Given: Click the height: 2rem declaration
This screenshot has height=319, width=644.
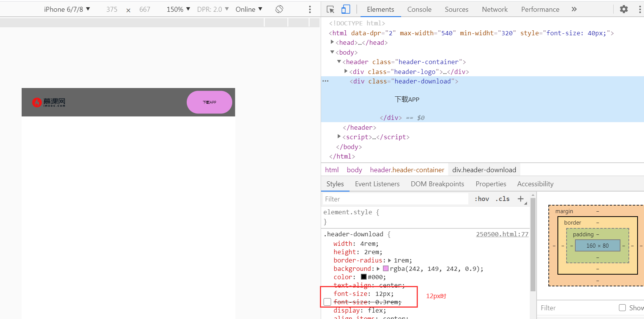Looking at the screenshot, I should click(358, 252).
